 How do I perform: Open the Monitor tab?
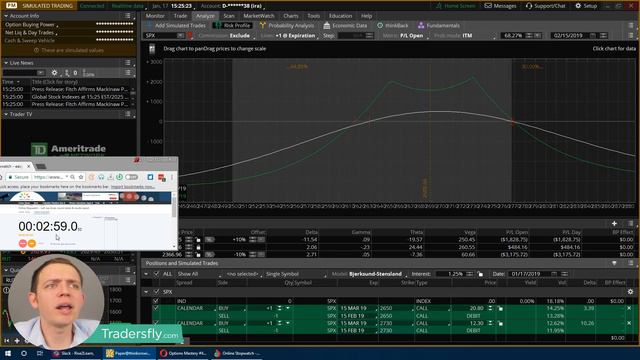(x=155, y=16)
